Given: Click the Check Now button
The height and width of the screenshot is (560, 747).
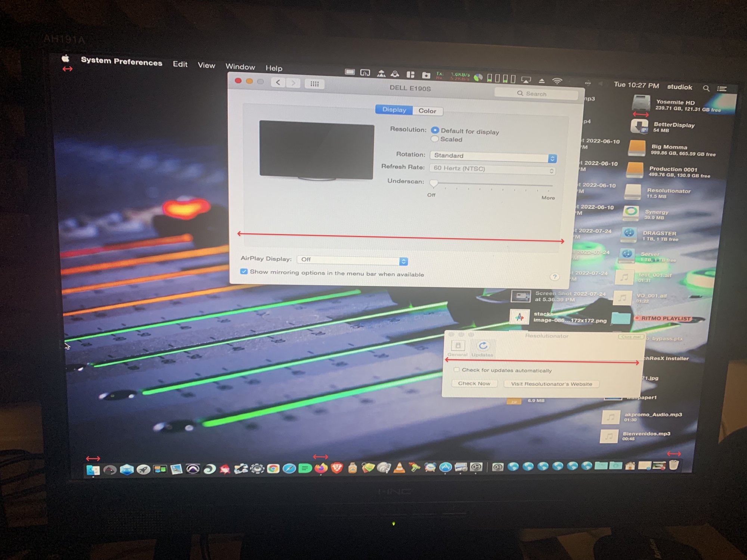Looking at the screenshot, I should 474,383.
